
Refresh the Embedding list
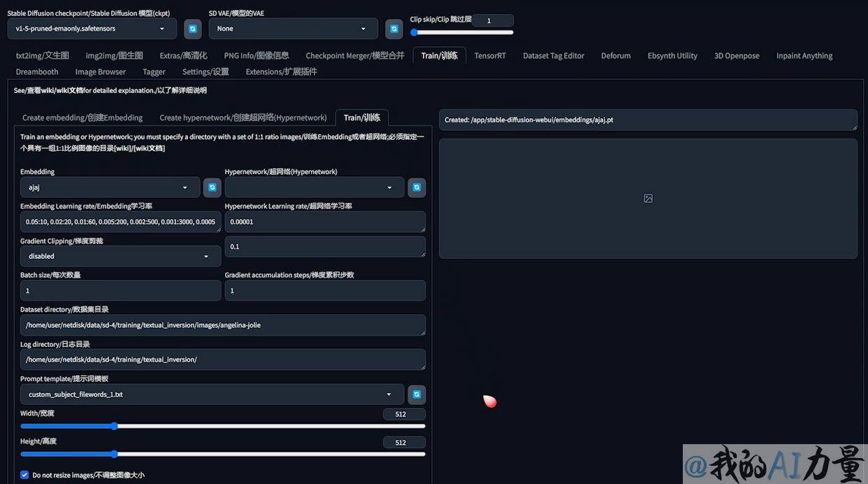point(212,187)
